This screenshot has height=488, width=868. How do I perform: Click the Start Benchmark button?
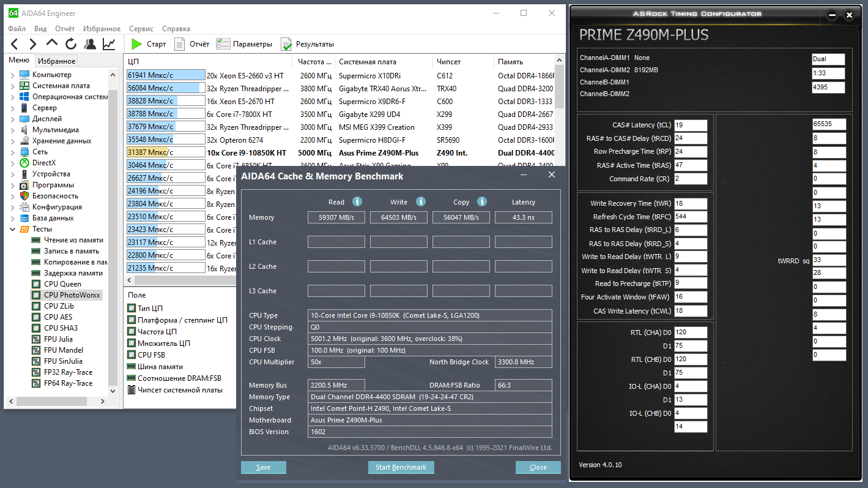click(x=401, y=467)
